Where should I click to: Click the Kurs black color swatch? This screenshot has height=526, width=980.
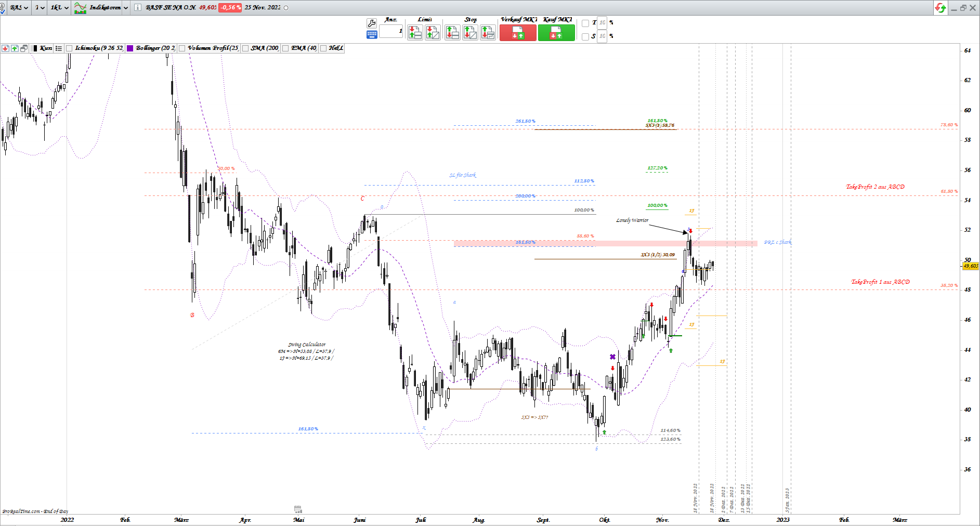click(x=35, y=48)
